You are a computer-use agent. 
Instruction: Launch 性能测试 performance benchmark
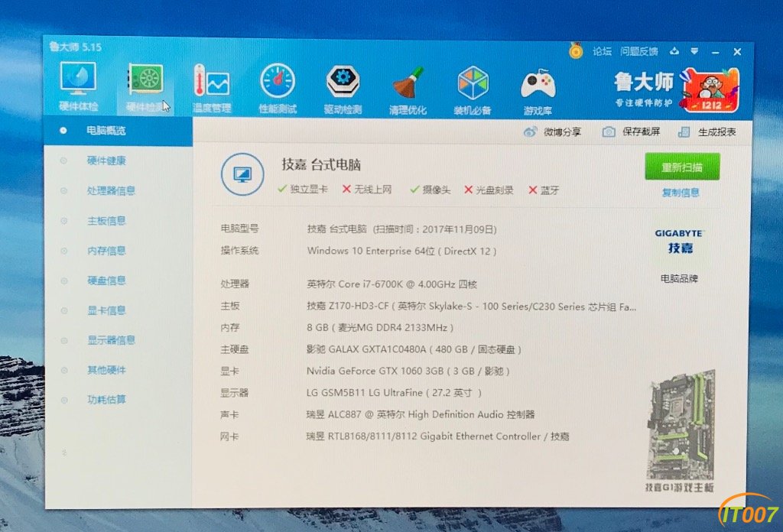coord(278,89)
